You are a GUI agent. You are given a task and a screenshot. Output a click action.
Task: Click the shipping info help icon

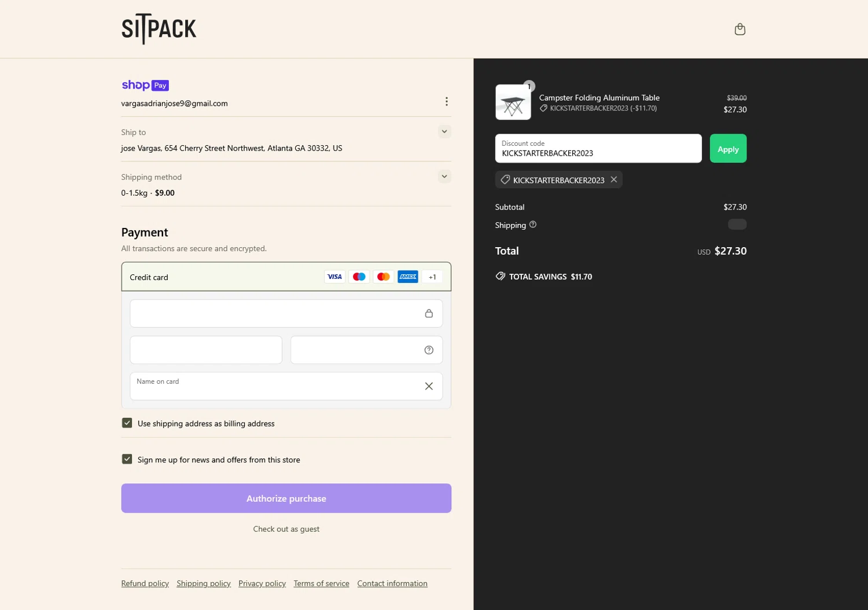click(x=533, y=225)
